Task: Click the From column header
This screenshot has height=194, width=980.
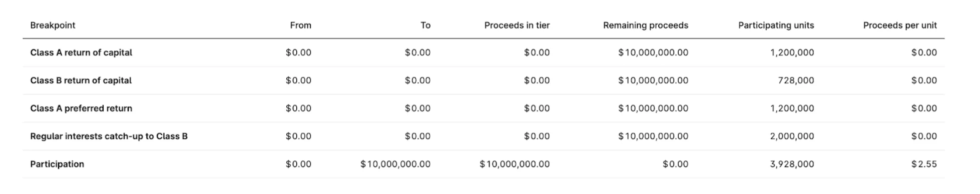Action: (300, 25)
